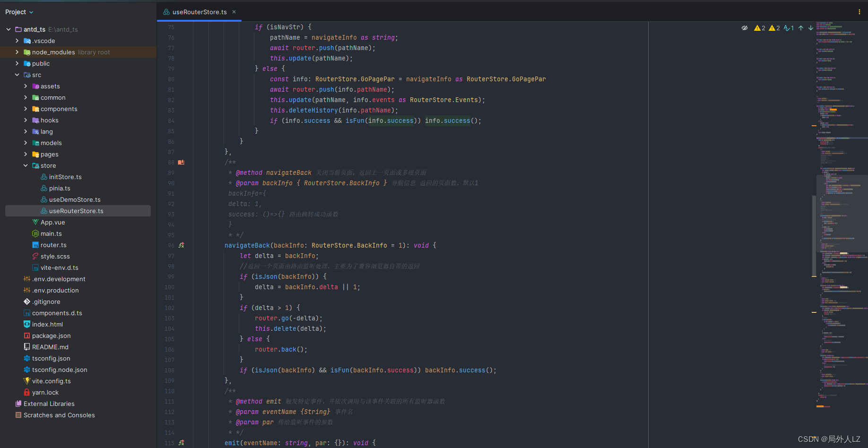Open the editor tabs kebab menu

[859, 12]
